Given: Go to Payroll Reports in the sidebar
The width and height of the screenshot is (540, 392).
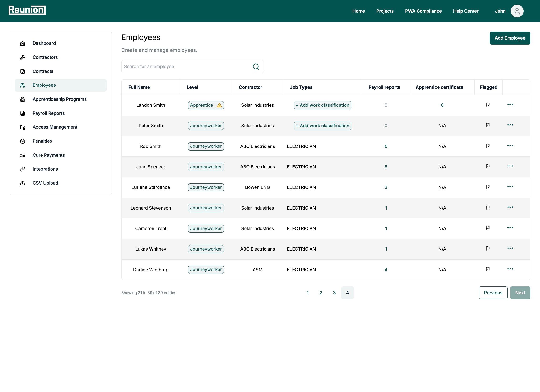Looking at the screenshot, I should [x=49, y=113].
